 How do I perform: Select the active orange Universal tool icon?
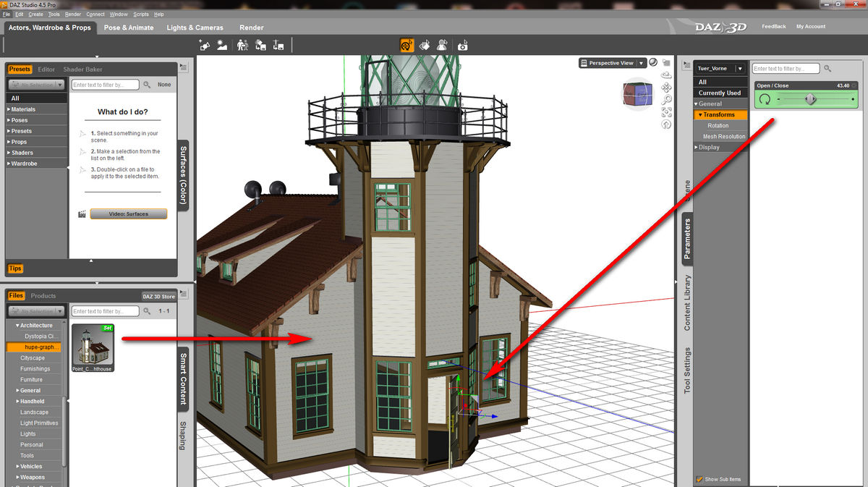pos(407,45)
